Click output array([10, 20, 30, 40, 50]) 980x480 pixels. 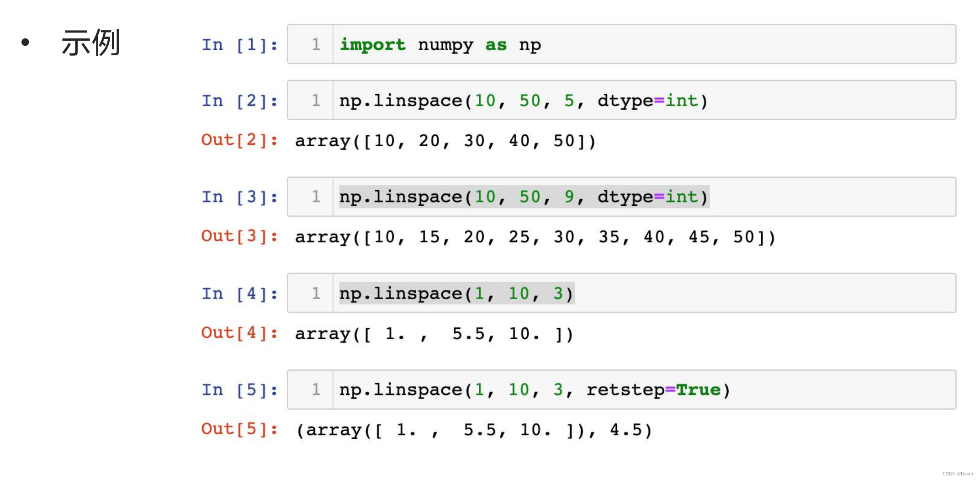coord(445,141)
